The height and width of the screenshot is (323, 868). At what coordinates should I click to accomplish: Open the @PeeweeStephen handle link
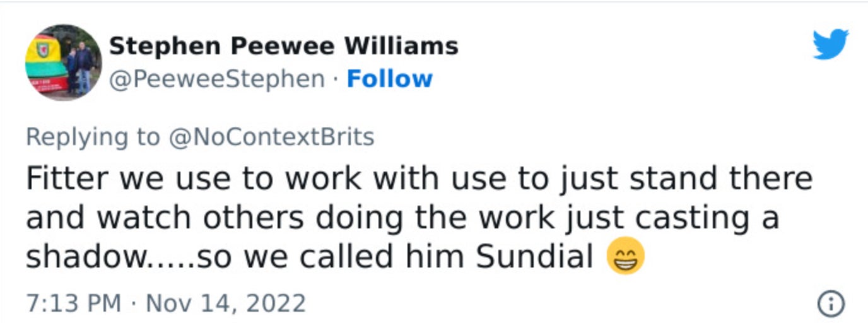217,79
